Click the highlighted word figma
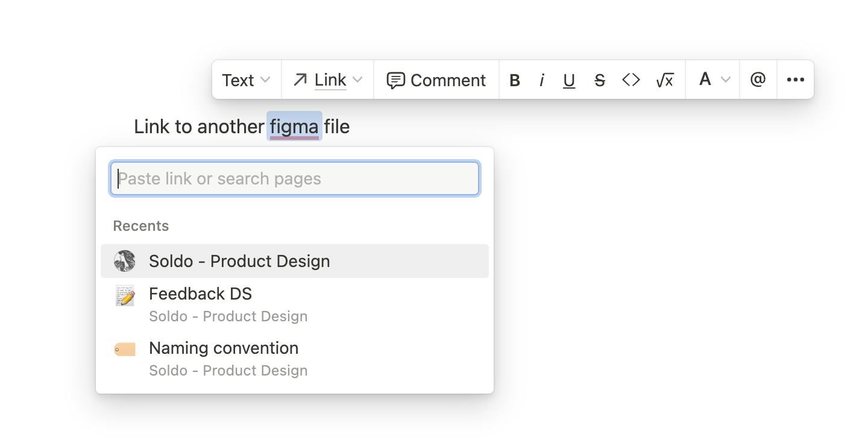 (x=294, y=127)
